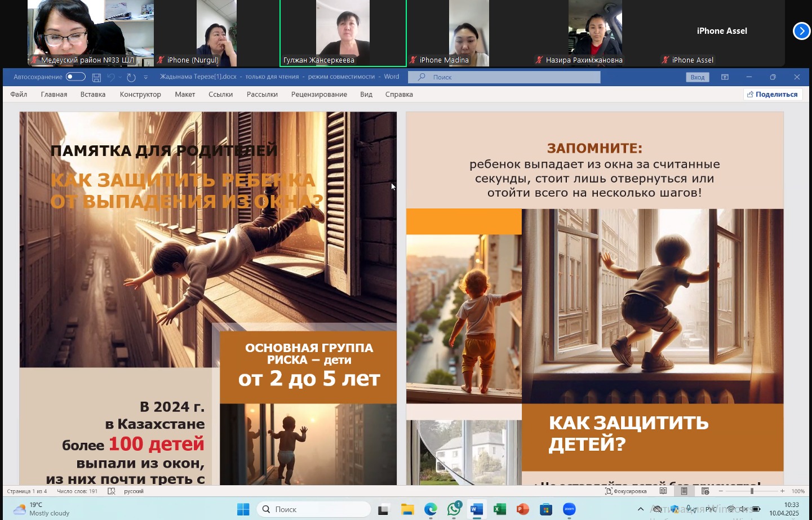The height and width of the screenshot is (520, 812).
Task: Toggle the Print Layout view button
Action: (x=684, y=491)
